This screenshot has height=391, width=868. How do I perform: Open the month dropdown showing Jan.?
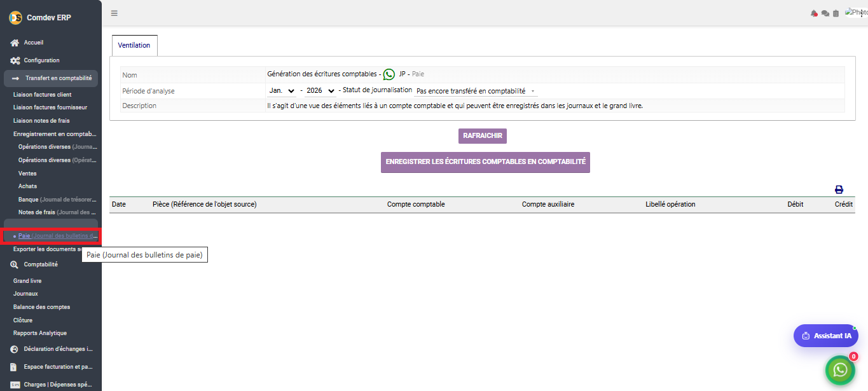(282, 91)
